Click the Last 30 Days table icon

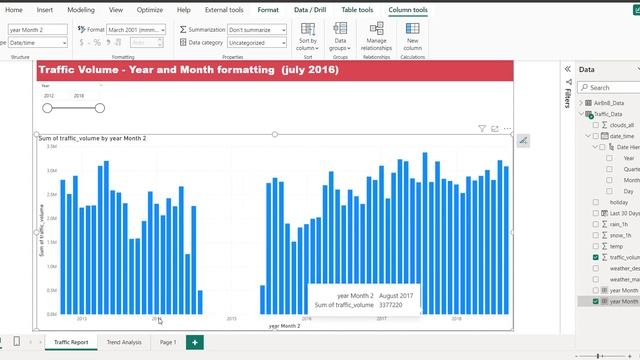[604, 213]
